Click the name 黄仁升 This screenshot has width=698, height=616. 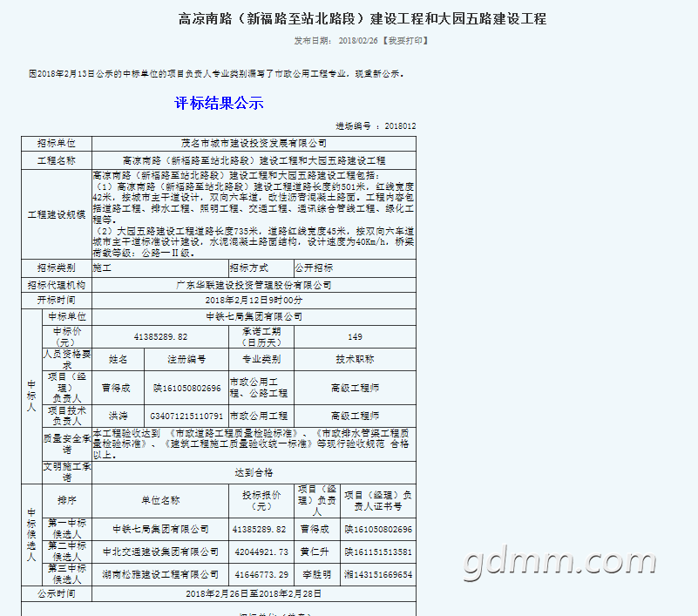click(317, 552)
